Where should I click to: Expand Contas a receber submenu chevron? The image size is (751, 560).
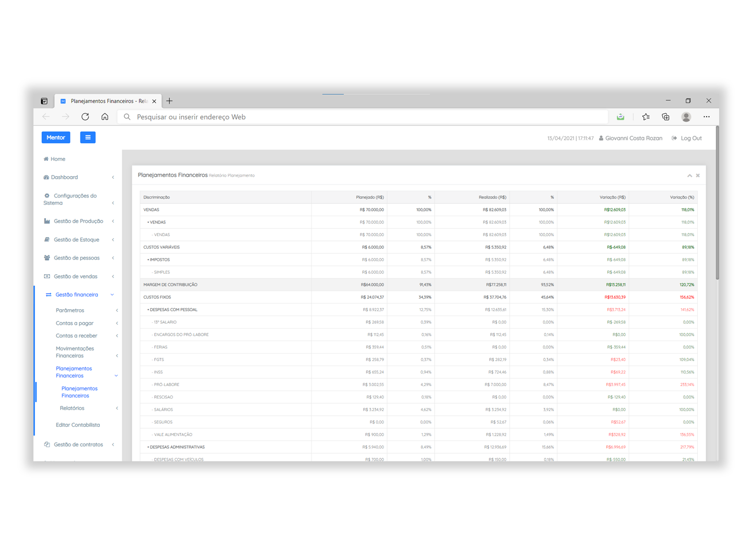point(117,336)
